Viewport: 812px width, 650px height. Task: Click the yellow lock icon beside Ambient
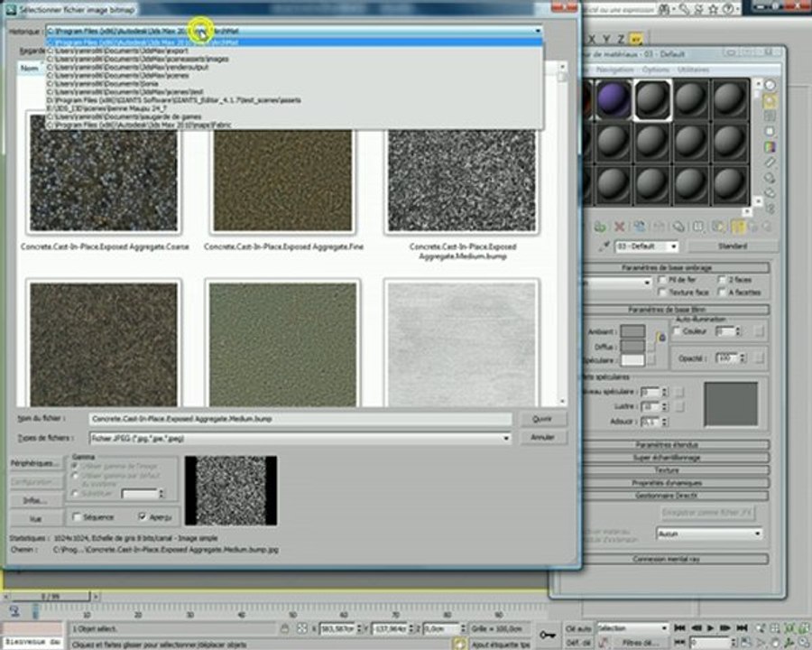(x=662, y=337)
